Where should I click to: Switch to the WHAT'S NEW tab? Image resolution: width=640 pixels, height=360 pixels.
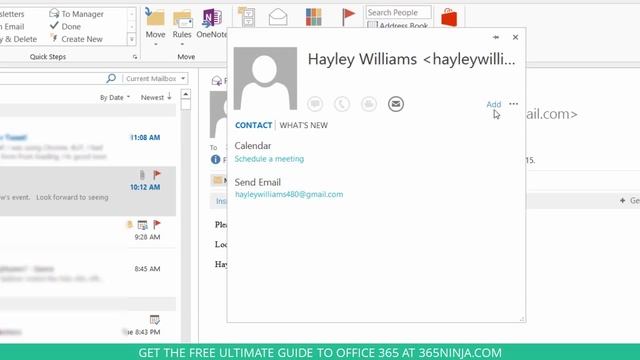click(304, 125)
